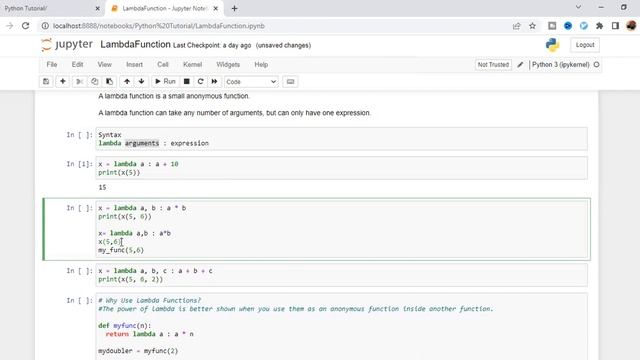The image size is (640, 360).
Task: Click the Why Use Lambda Functions comment
Action: point(149,300)
